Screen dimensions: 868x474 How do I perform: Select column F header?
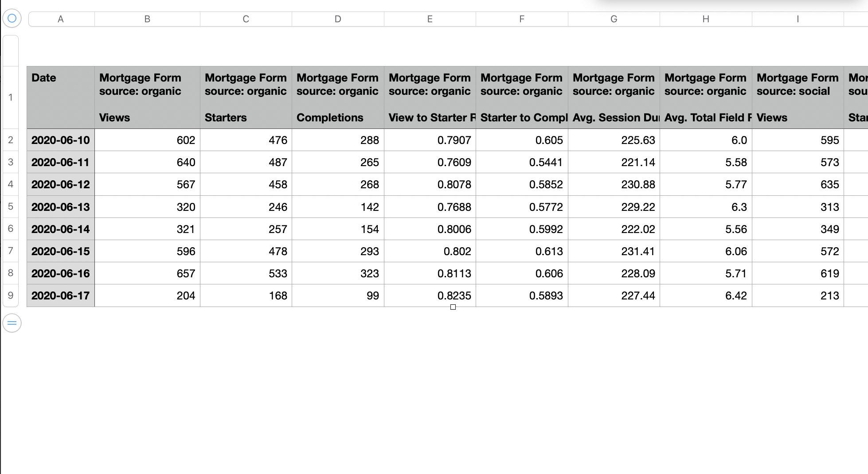click(522, 19)
